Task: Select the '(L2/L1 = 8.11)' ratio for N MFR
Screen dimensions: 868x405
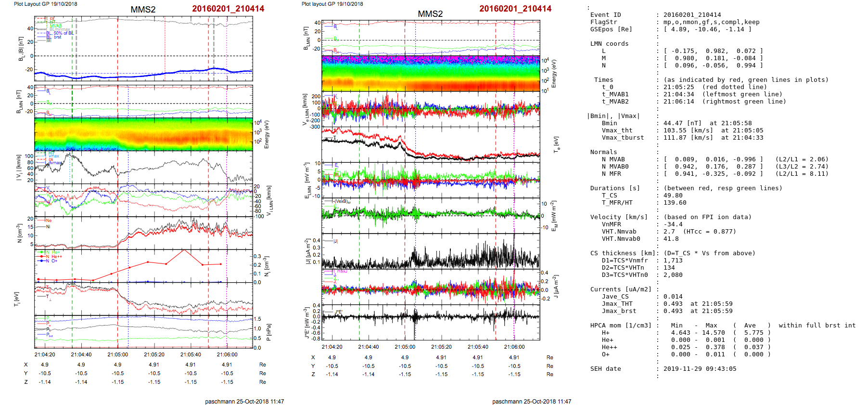Action: coord(802,174)
